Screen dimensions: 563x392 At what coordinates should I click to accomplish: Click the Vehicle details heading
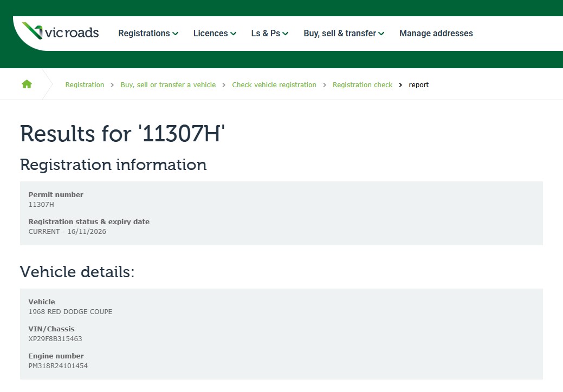click(77, 272)
